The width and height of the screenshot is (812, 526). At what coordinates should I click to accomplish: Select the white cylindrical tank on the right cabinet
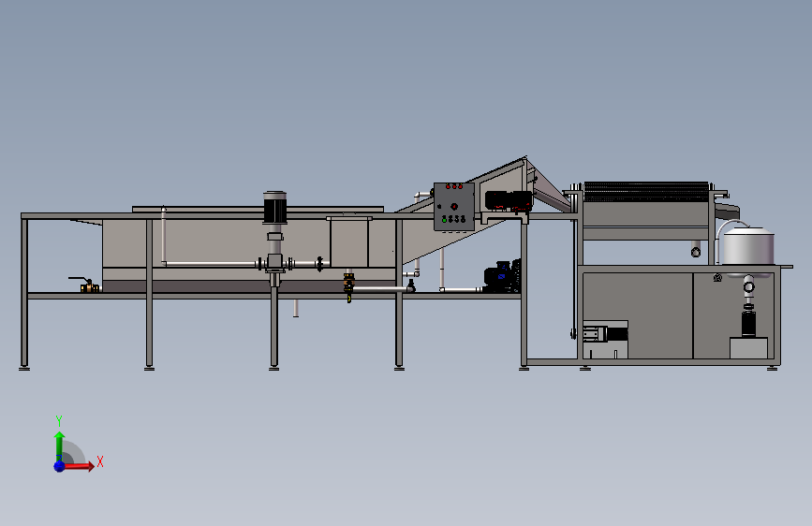click(748, 247)
